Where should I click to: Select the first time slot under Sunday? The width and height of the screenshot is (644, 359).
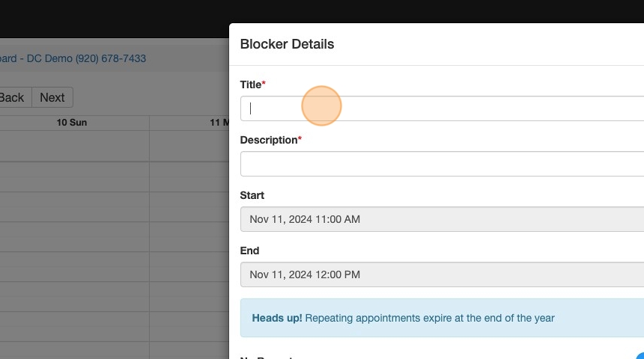pyautogui.click(x=73, y=146)
